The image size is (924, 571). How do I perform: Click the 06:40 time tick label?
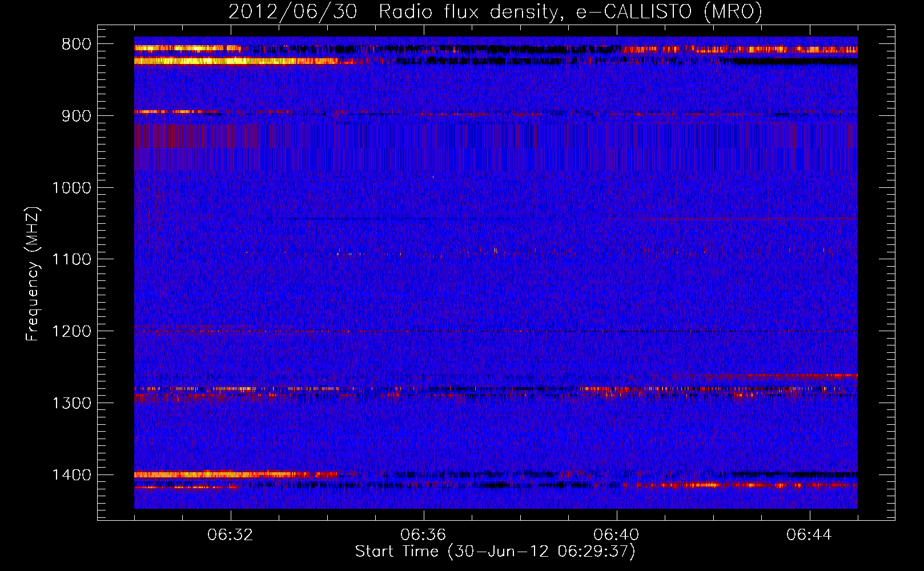pyautogui.click(x=616, y=535)
